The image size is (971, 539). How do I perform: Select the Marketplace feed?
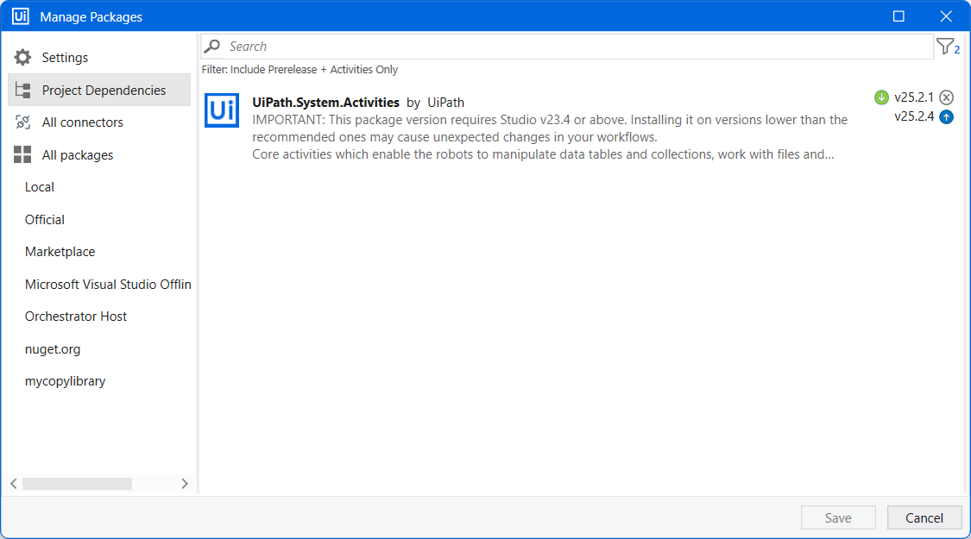(60, 252)
